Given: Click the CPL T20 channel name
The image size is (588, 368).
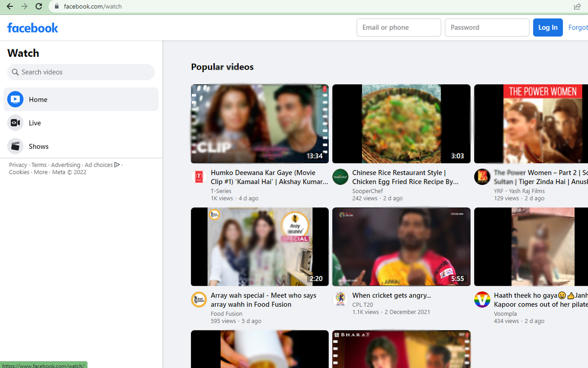Looking at the screenshot, I should 363,305.
